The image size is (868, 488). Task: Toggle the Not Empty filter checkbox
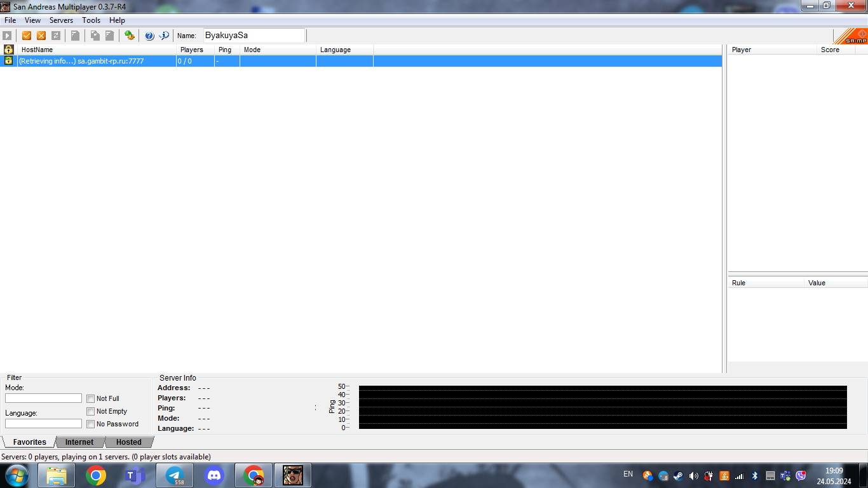click(x=91, y=411)
